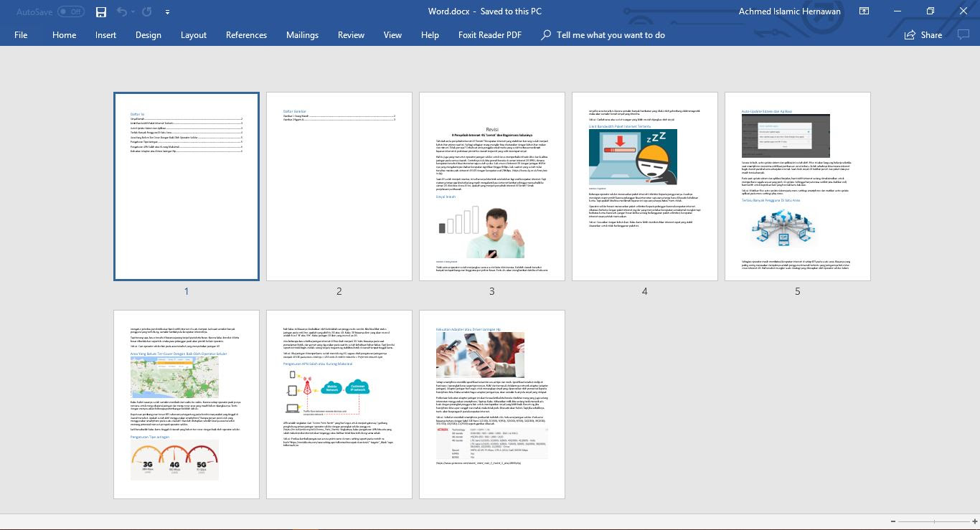Screen dimensions: 980x530
Task: Click the 'Terlalu Banyak Pengguna Di Satu Area' heading
Action: click(x=771, y=200)
